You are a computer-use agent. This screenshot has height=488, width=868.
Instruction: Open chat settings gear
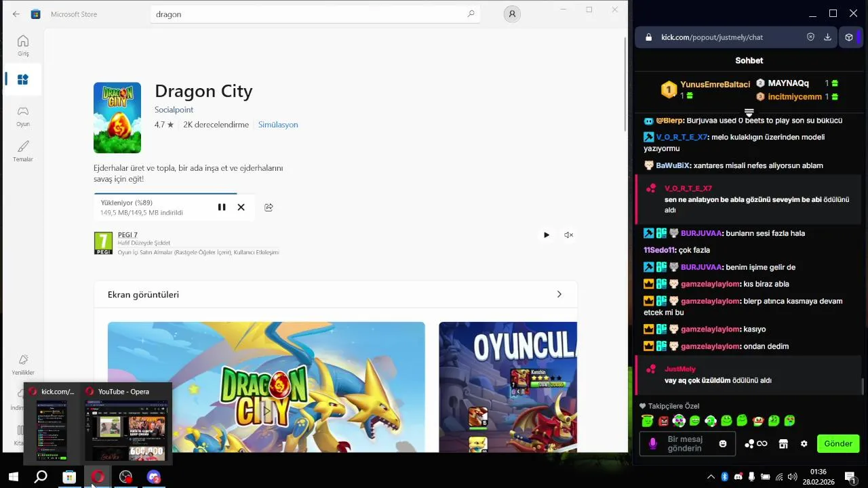coord(804,444)
